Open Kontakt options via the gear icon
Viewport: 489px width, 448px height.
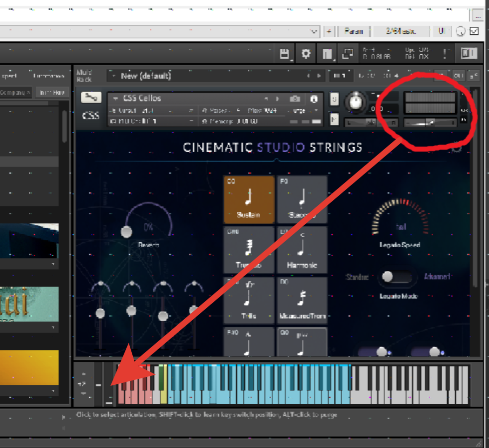(x=306, y=54)
